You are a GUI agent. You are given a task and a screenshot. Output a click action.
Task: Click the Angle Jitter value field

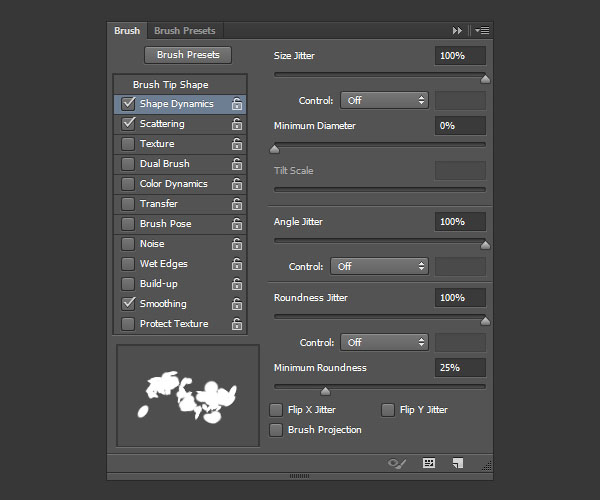[x=460, y=221]
